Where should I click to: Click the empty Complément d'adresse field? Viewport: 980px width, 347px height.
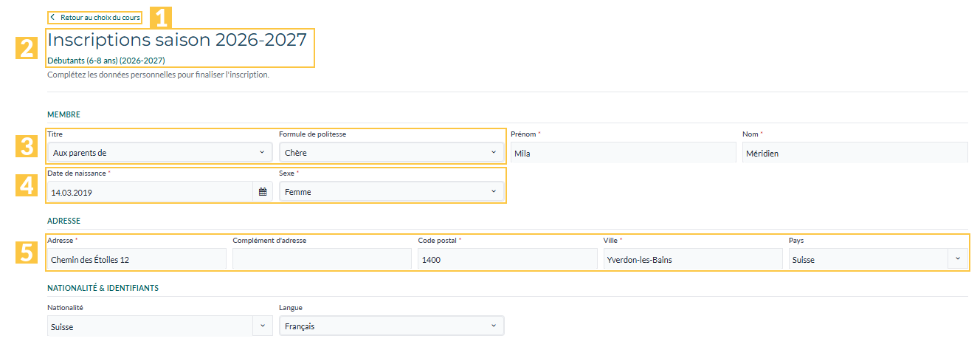pos(322,259)
